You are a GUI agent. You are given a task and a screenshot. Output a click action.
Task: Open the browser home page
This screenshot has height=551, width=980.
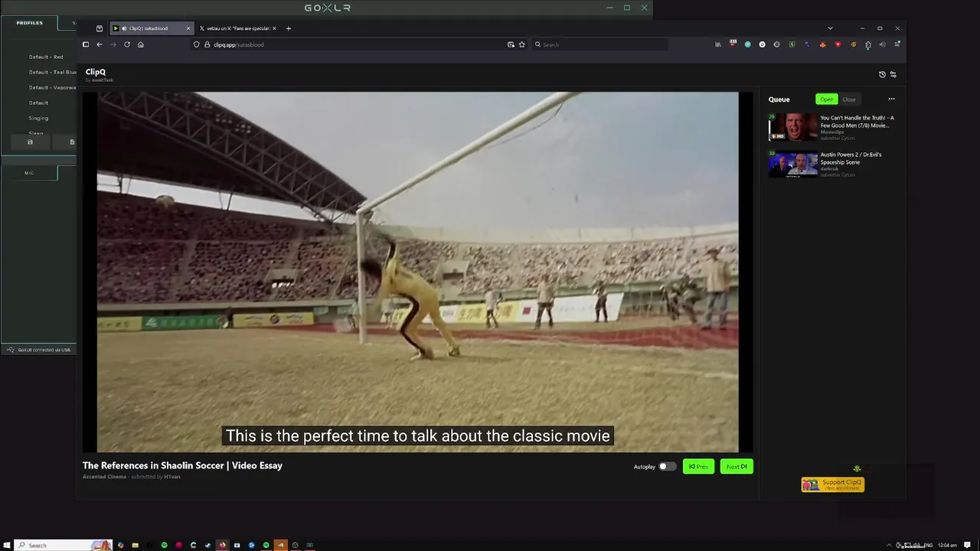[141, 44]
